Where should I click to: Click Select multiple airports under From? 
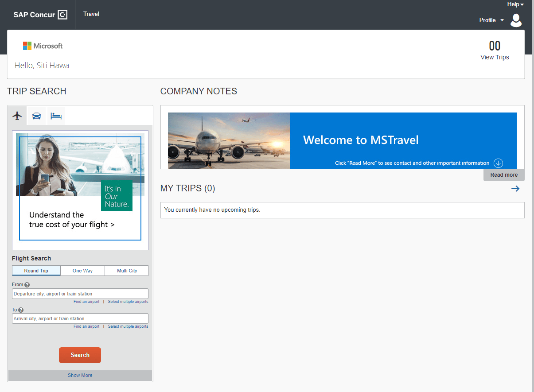click(x=128, y=302)
